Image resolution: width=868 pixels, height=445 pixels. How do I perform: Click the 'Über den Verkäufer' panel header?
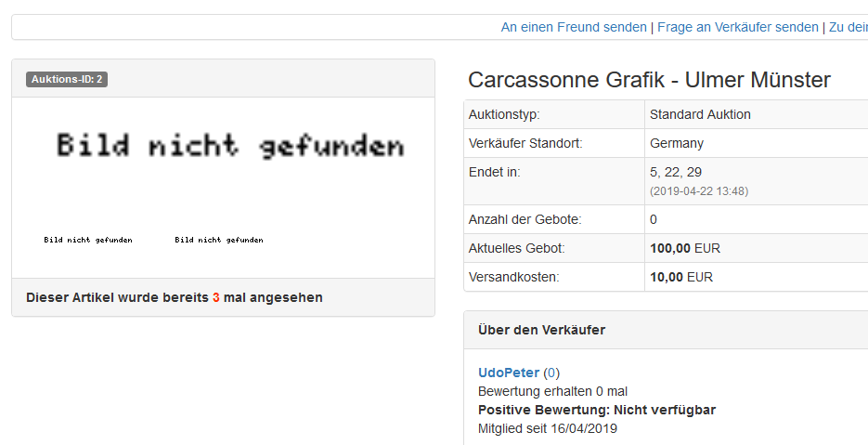[x=541, y=330]
